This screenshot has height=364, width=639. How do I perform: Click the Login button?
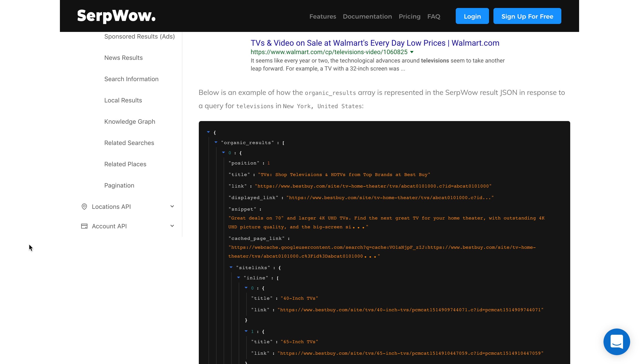(x=472, y=16)
